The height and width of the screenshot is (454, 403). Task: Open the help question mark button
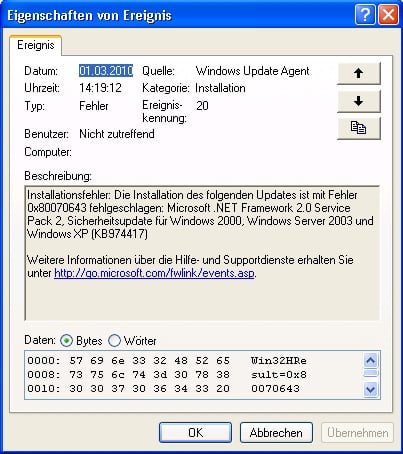(x=365, y=14)
